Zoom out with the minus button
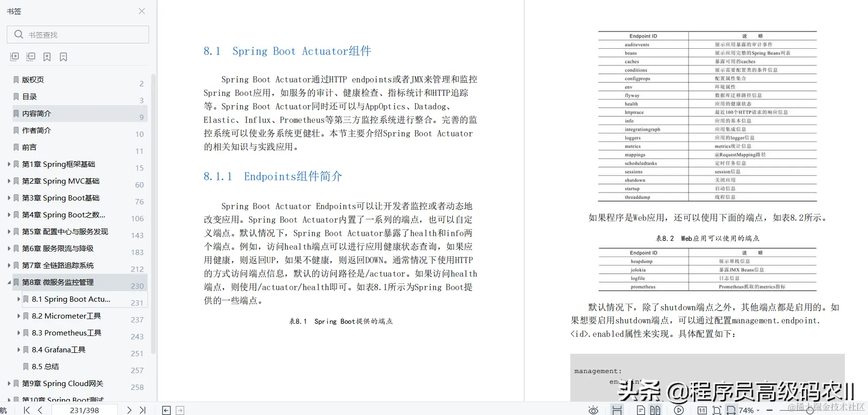This screenshot has height=415, width=868. click(x=770, y=410)
